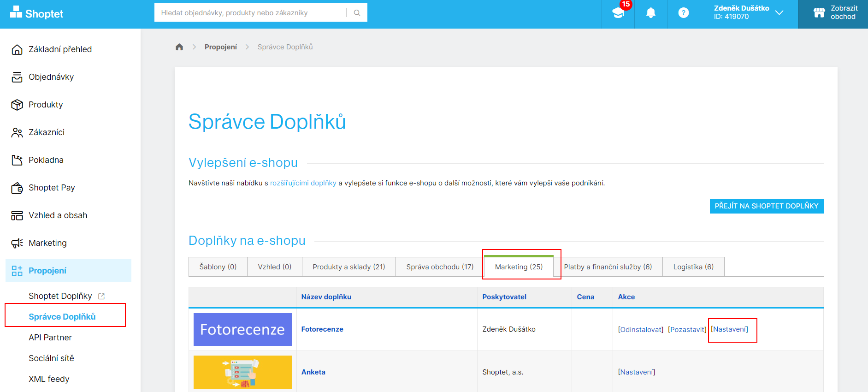Screen dimensions: 868x392
Task: Click the Základní přehled house icon
Action: coord(17,49)
